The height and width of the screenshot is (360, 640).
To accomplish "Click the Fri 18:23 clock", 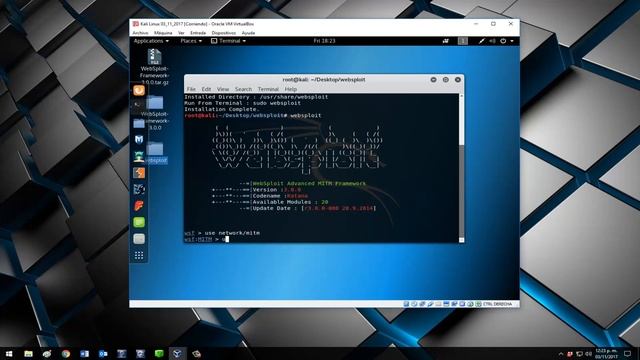I will [324, 41].
